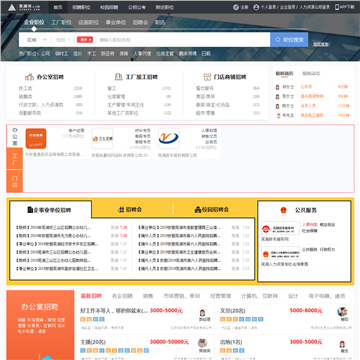Click the mobile phone APP下载 icon
This screenshot has width=360, height=360.
pyautogui.click(x=337, y=7)
